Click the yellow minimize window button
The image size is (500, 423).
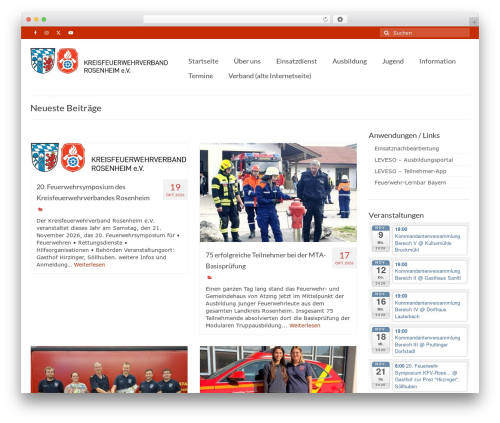click(x=36, y=19)
